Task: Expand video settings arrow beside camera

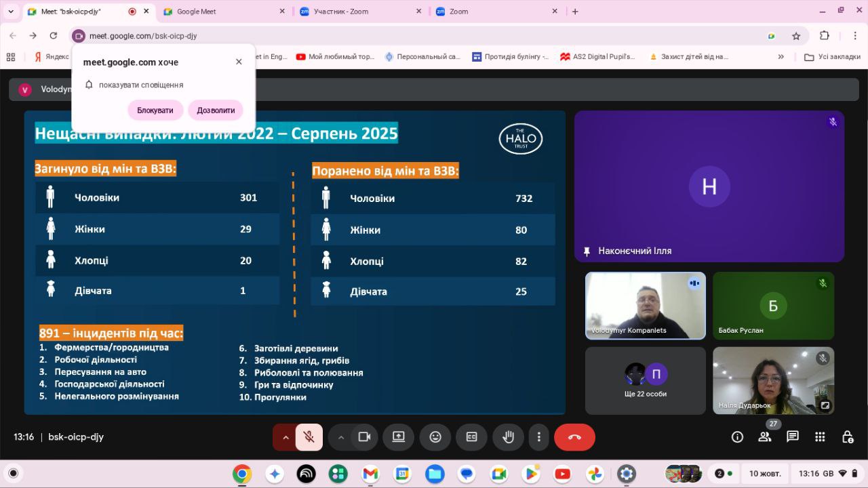Action: 341,437
